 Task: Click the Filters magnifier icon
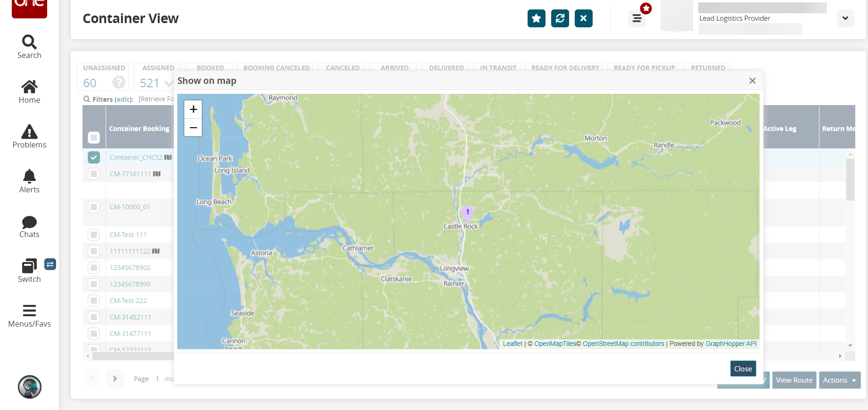(87, 99)
